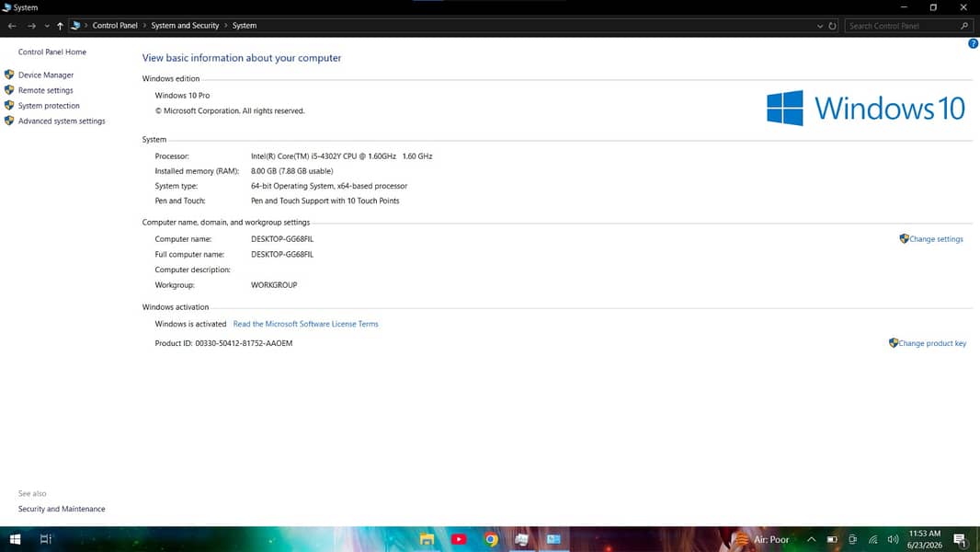Click the WORKGROUP value text

pyautogui.click(x=274, y=285)
